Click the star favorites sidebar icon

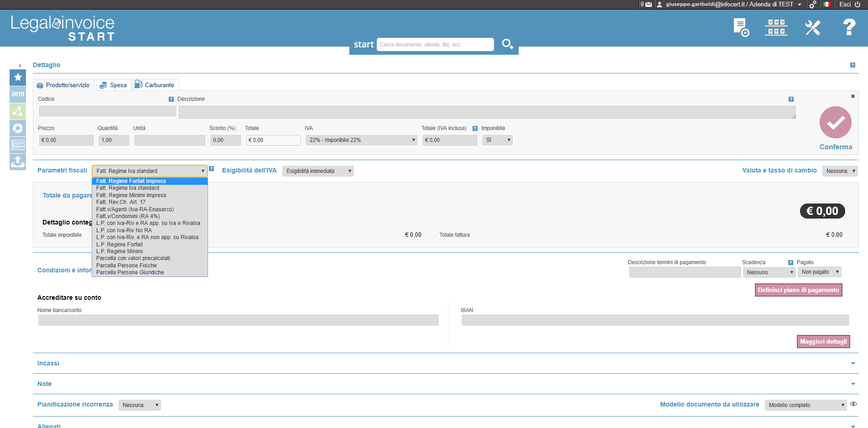pos(18,77)
